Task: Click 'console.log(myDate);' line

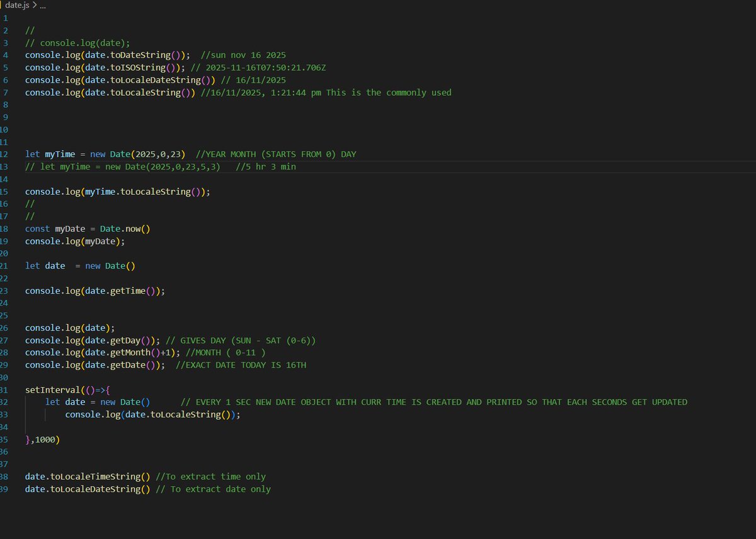Action: [75, 241]
